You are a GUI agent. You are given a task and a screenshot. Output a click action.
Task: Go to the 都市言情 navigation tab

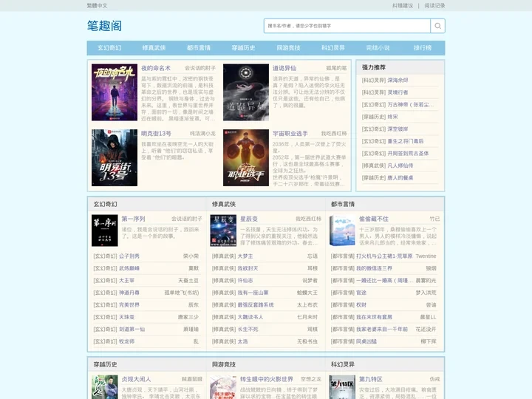point(199,48)
